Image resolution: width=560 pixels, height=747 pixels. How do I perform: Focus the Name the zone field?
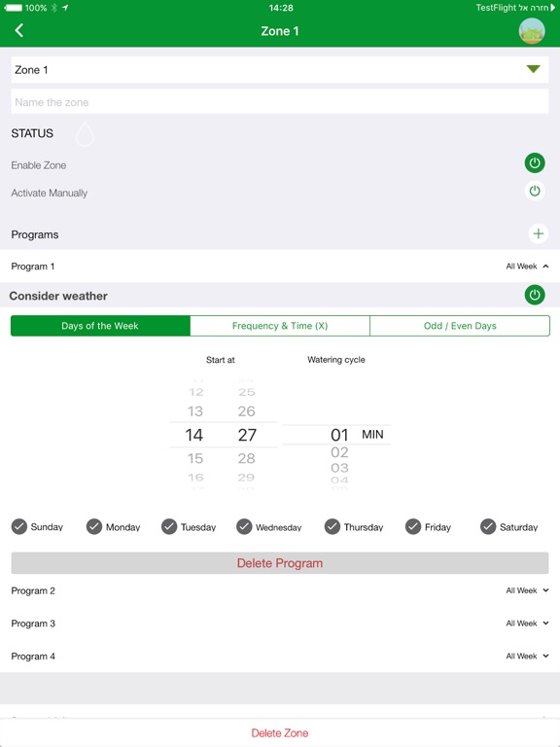pos(280,102)
